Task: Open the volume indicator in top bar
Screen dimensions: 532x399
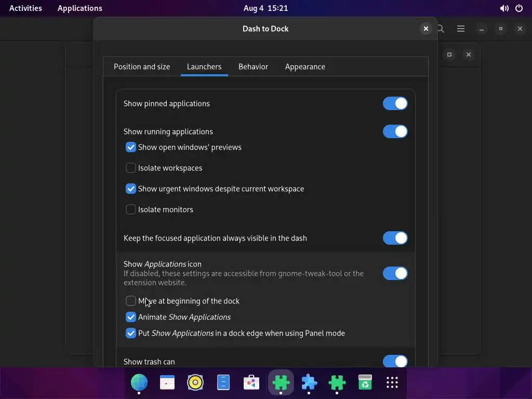Action: [x=504, y=8]
